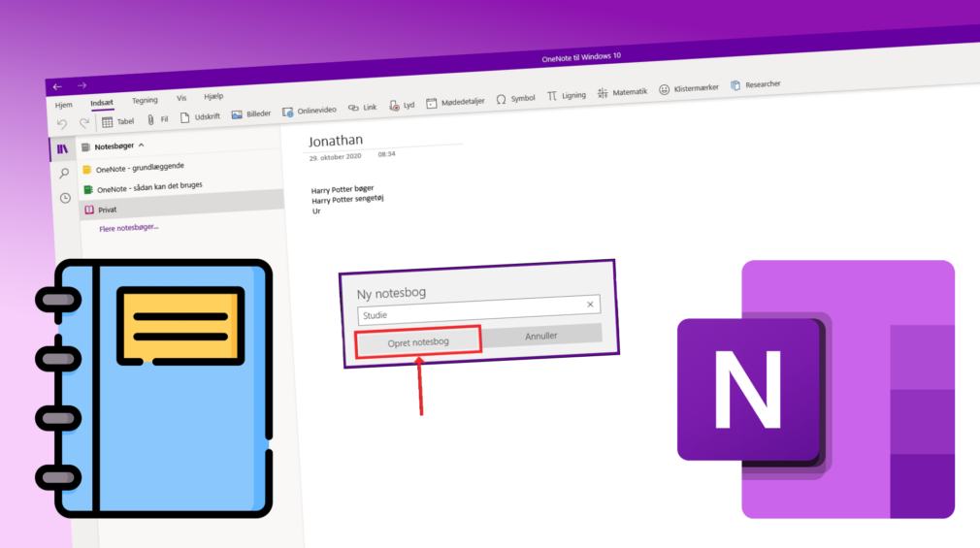The image size is (980, 548).
Task: Open the Matematik tool
Action: pyautogui.click(x=623, y=92)
